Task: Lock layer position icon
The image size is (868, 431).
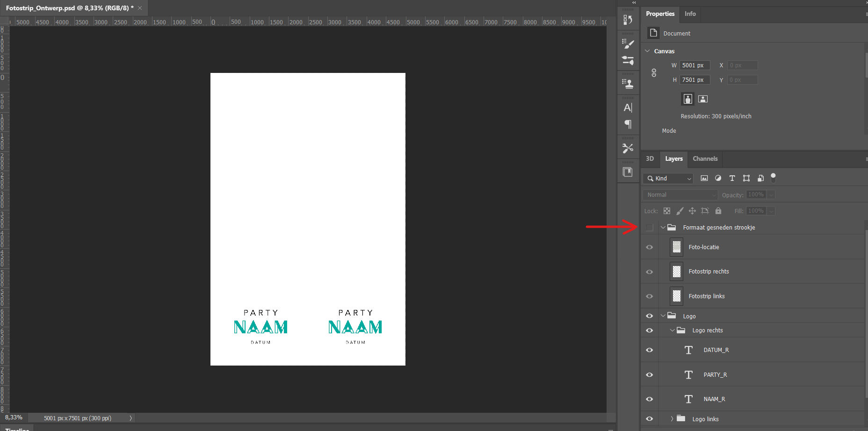Action: pyautogui.click(x=692, y=211)
